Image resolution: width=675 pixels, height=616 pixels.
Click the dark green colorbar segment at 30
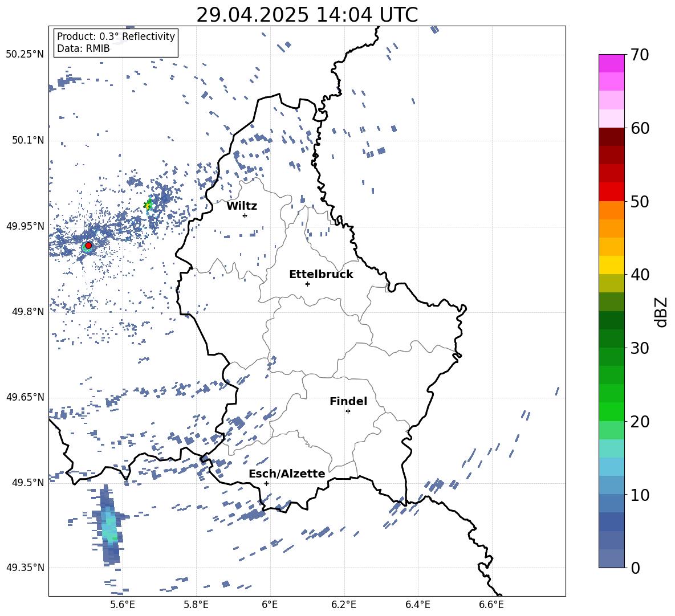(611, 338)
